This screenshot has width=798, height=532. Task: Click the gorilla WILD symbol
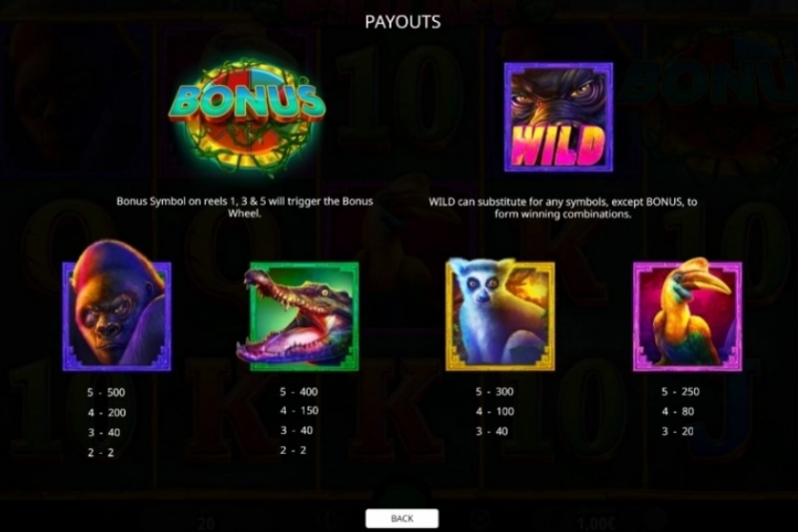(x=558, y=117)
